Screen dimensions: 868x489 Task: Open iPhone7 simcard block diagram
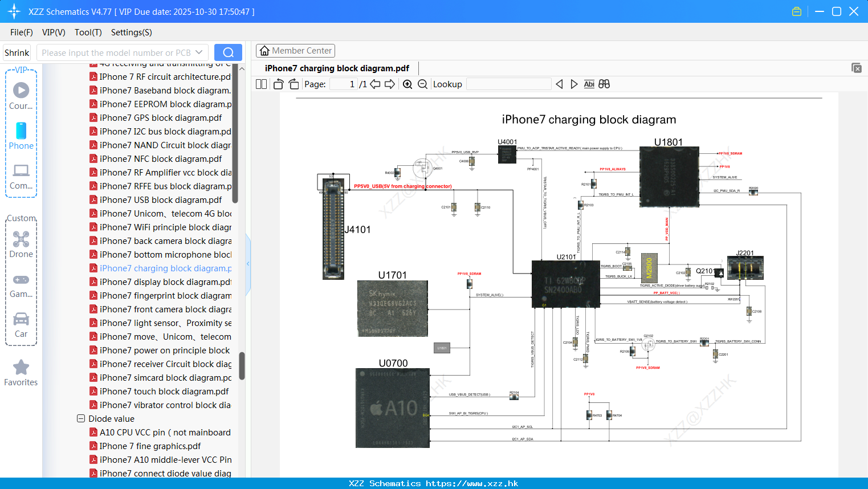point(165,378)
